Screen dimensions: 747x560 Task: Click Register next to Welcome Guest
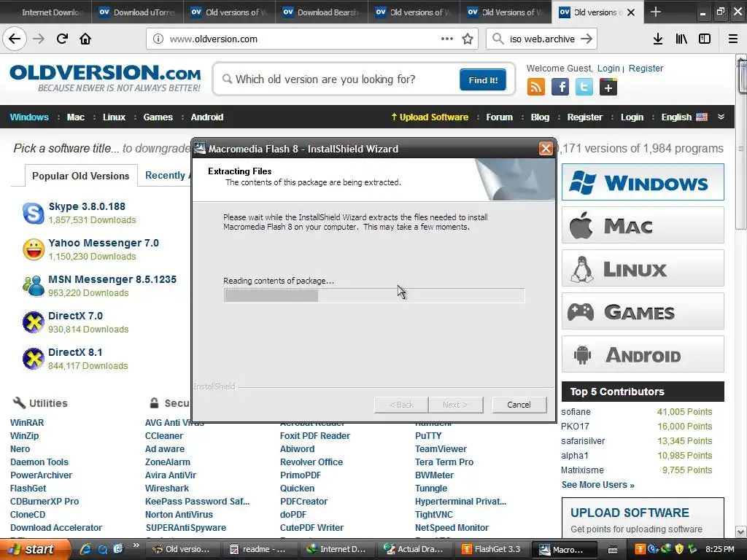[x=646, y=68]
